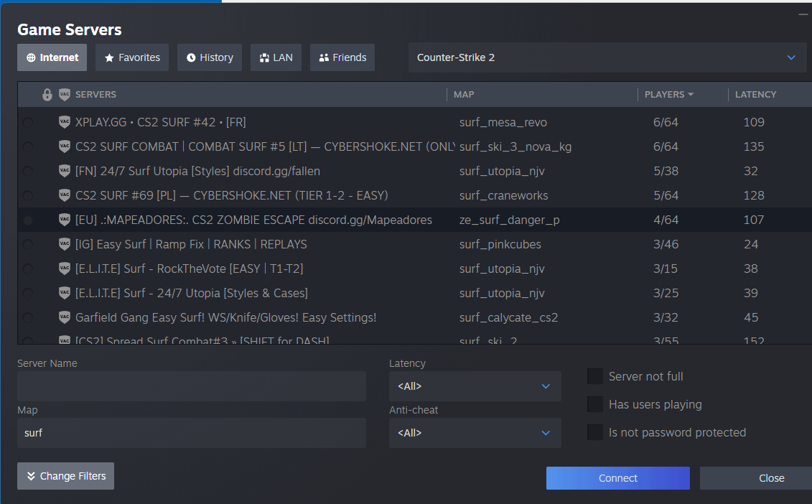Click map name surf_craneworks
The width and height of the screenshot is (812, 504).
pyautogui.click(x=503, y=195)
